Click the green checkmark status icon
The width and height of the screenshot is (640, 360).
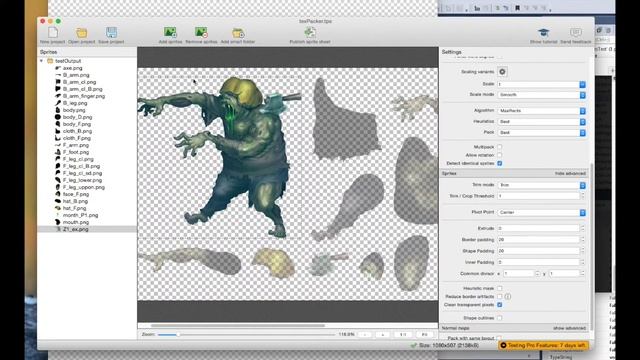pyautogui.click(x=413, y=345)
